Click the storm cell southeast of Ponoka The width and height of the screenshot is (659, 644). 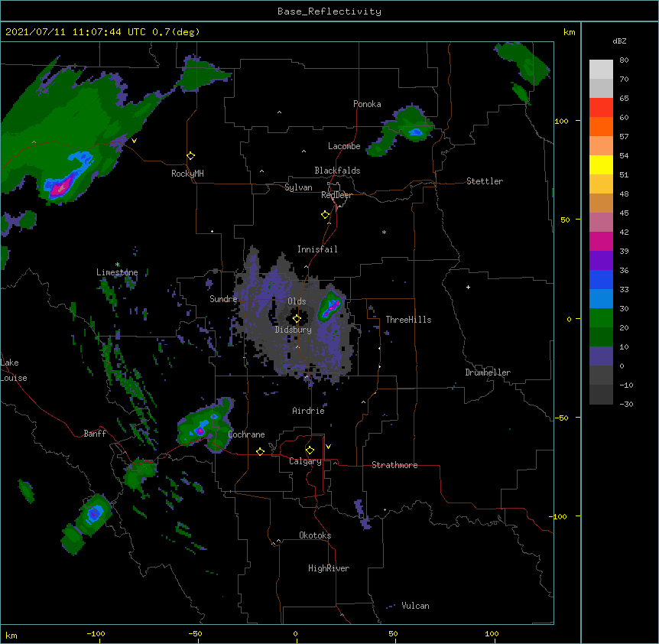coord(401,129)
